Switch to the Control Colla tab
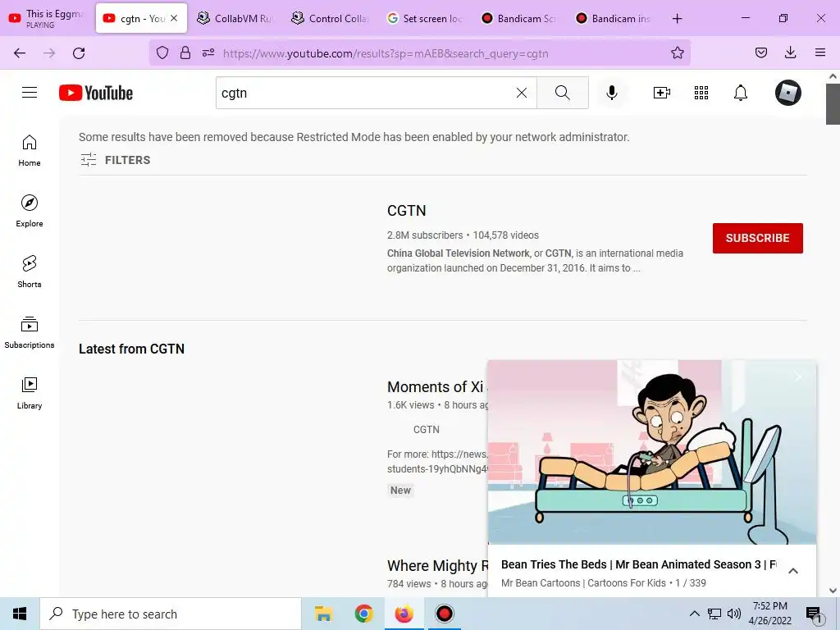840x630 pixels. [330, 18]
